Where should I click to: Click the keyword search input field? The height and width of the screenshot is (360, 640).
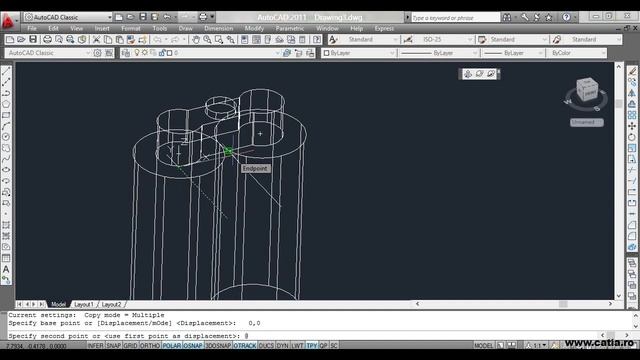pyautogui.click(x=455, y=18)
